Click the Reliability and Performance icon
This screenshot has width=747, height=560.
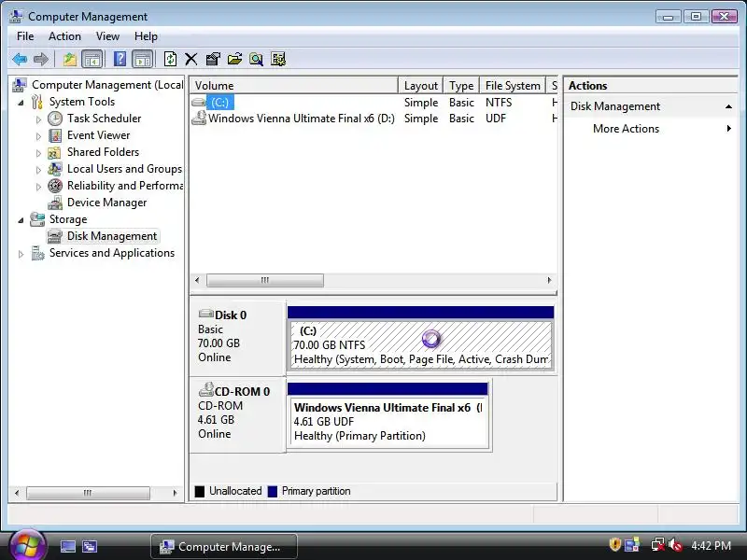pyautogui.click(x=55, y=186)
